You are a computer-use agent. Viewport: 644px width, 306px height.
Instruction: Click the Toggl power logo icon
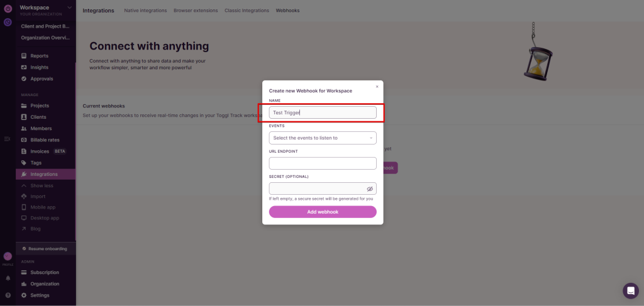[x=8, y=8]
